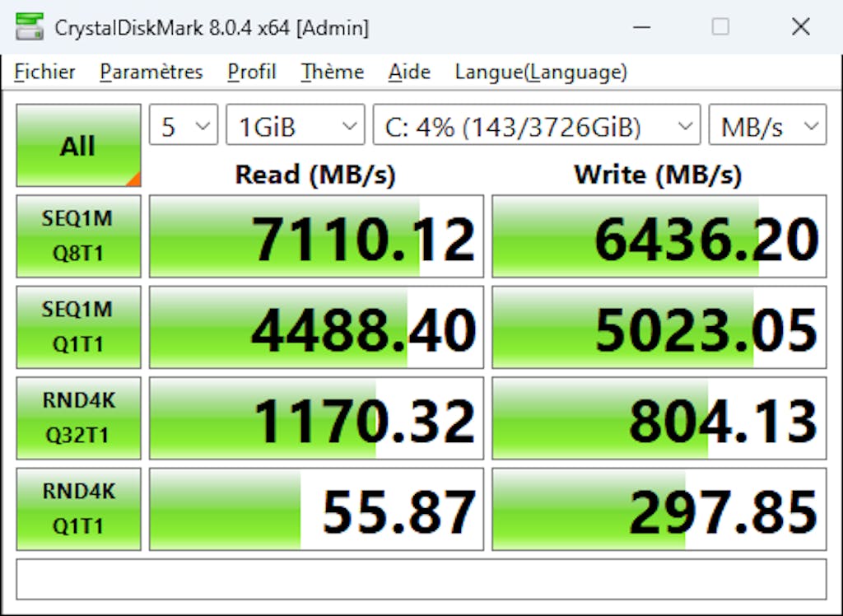Open the MB/s unit dropdown

point(766,125)
